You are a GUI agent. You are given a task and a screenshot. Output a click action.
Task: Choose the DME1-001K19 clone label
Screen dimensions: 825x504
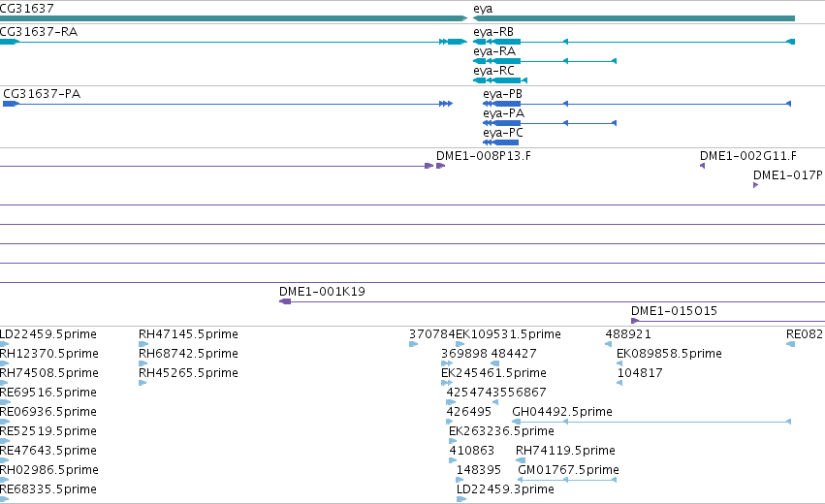click(x=322, y=292)
